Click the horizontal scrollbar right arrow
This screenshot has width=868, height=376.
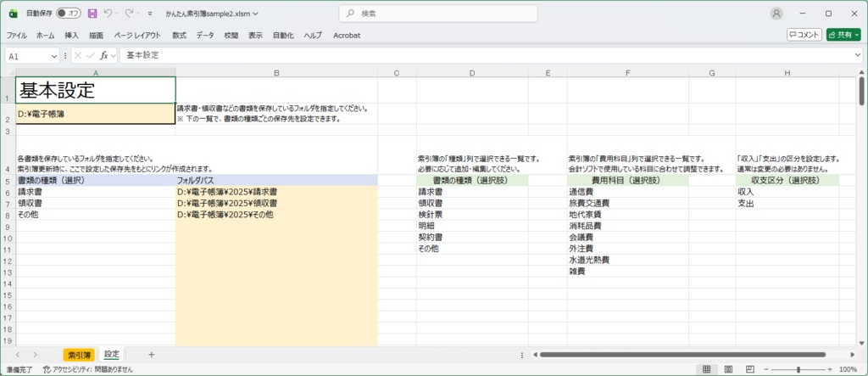(x=852, y=355)
